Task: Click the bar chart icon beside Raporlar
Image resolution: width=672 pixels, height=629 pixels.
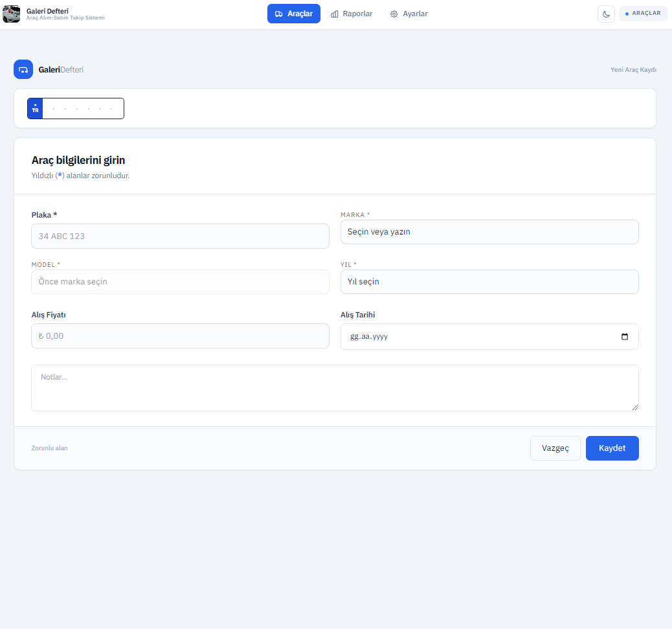Action: coord(335,14)
